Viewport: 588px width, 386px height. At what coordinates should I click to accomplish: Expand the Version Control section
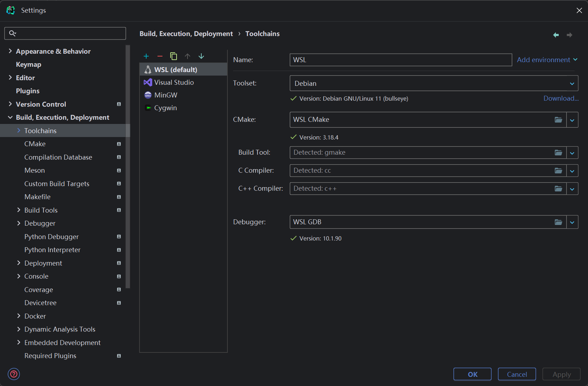point(10,104)
